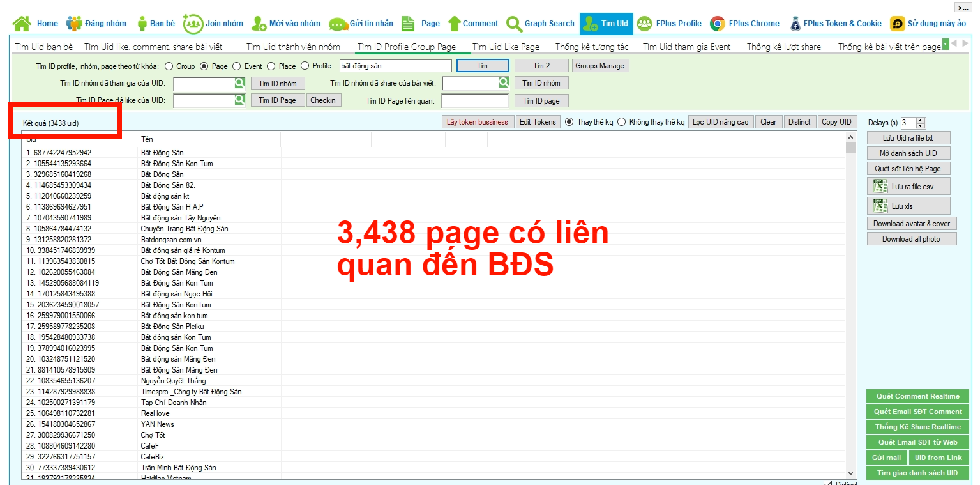
Task: Click Quét sđt liên hệ Page
Action: pos(908,169)
